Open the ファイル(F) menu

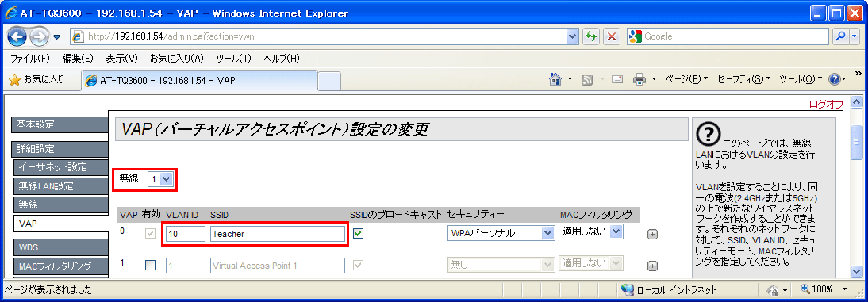pos(30,59)
